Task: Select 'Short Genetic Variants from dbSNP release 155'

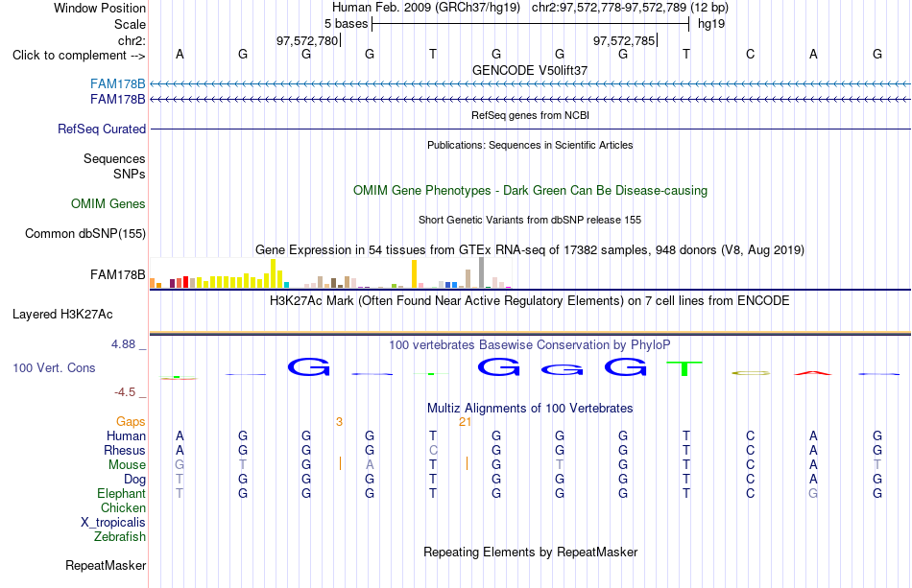Action: [x=530, y=221]
